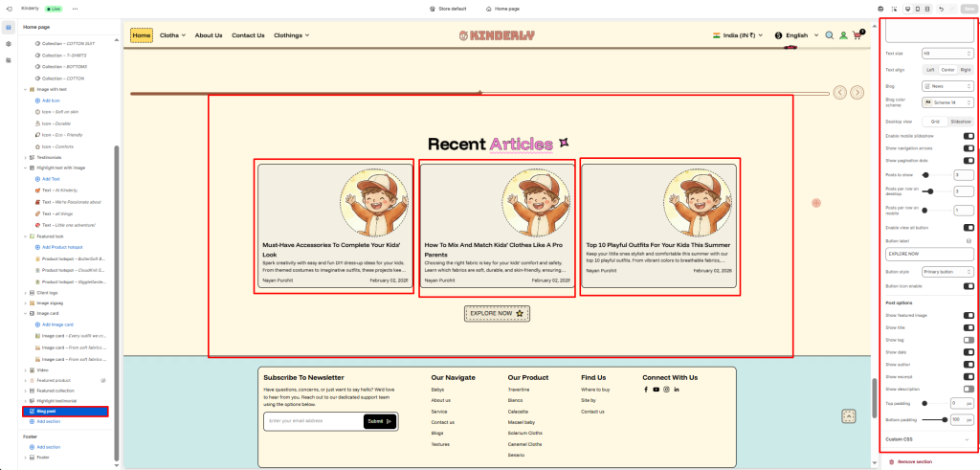980x470 pixels.
Task: Open the Button style dropdown
Action: pos(947,272)
